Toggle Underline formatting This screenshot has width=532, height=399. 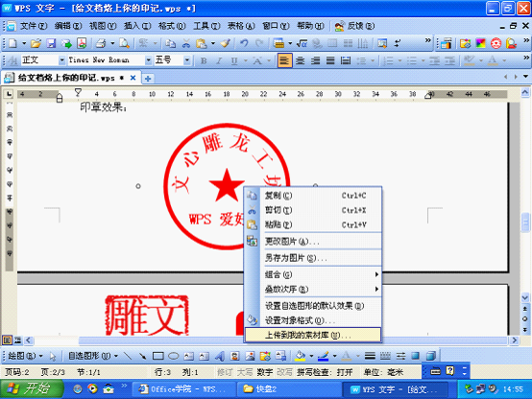[234, 60]
